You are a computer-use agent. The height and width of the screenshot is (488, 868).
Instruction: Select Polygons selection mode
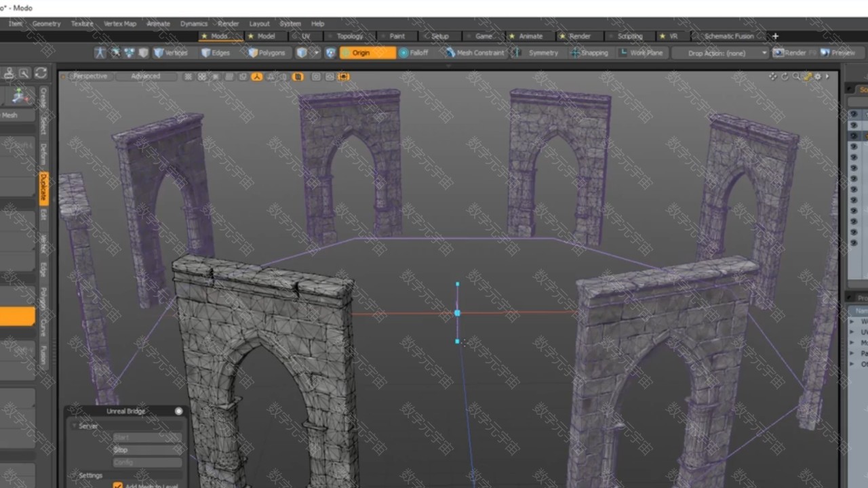click(267, 53)
